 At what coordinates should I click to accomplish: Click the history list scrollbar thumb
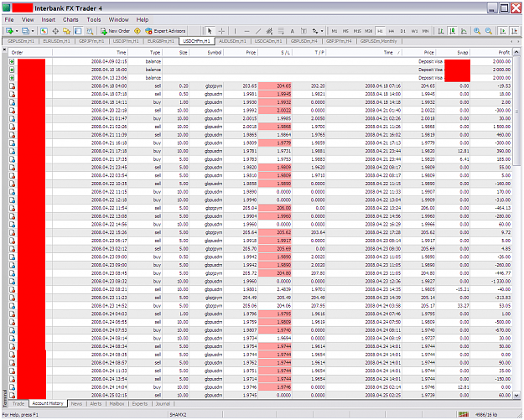click(x=516, y=111)
